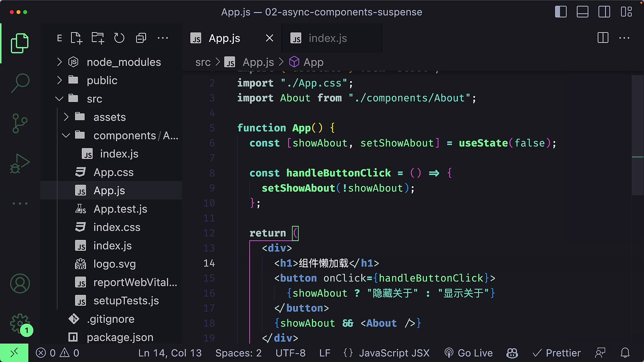The height and width of the screenshot is (362, 644).
Task: Open the Explorer view
Action: click(19, 43)
